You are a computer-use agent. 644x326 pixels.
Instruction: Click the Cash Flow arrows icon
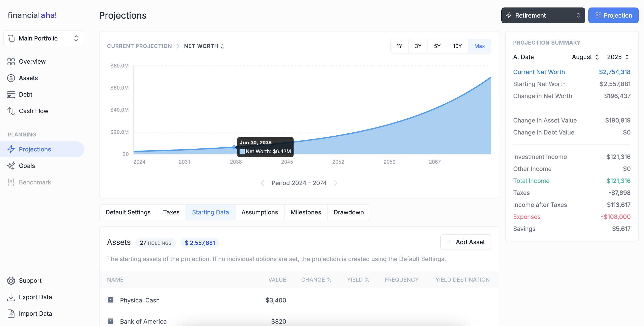[11, 111]
